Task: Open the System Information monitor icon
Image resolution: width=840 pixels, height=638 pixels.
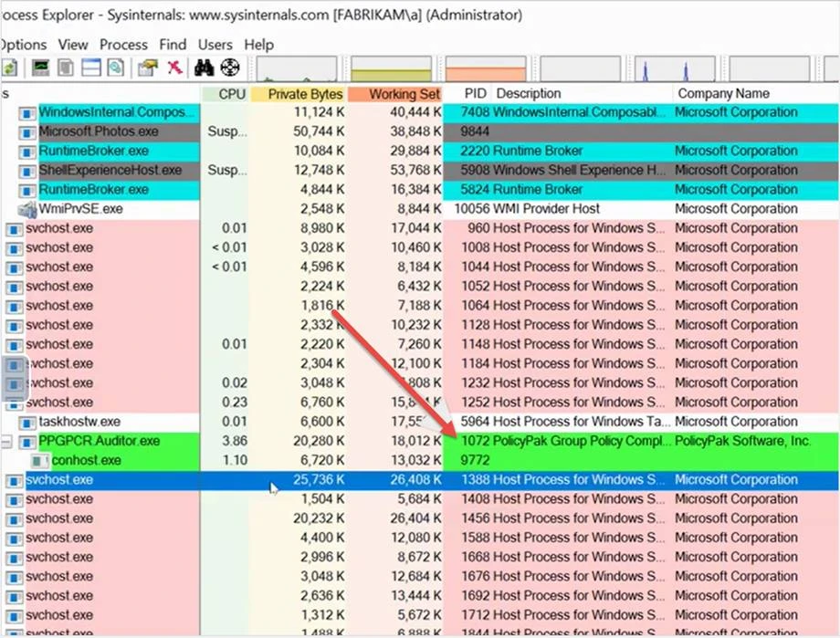Action: click(41, 68)
